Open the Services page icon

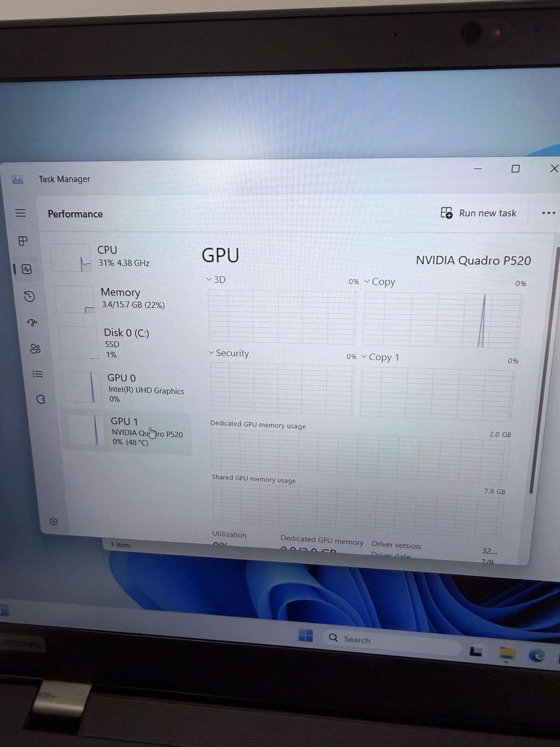pyautogui.click(x=41, y=399)
